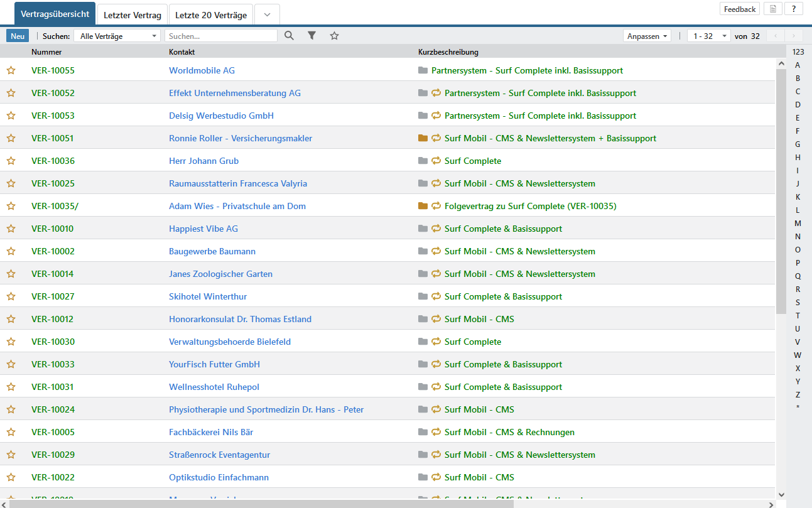Open the filter funnel icon

tap(311, 36)
